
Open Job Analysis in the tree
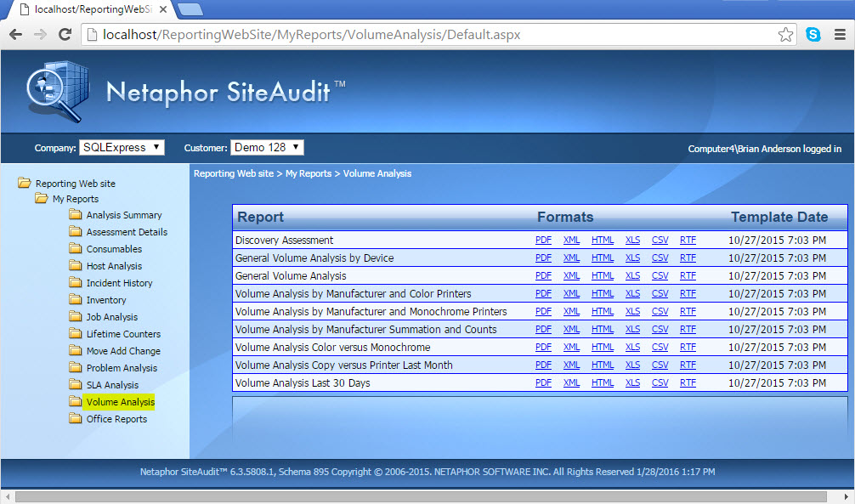(112, 316)
